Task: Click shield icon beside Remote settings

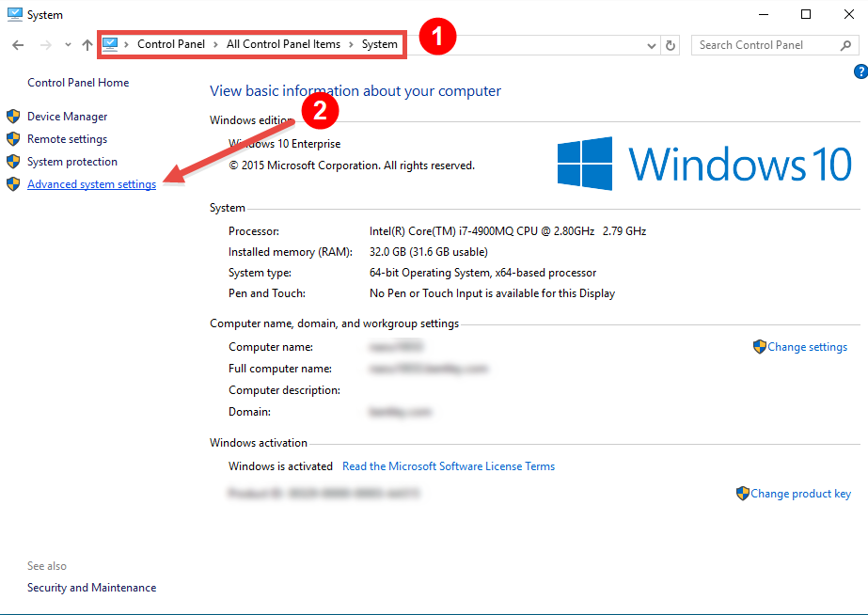Action: (x=13, y=139)
